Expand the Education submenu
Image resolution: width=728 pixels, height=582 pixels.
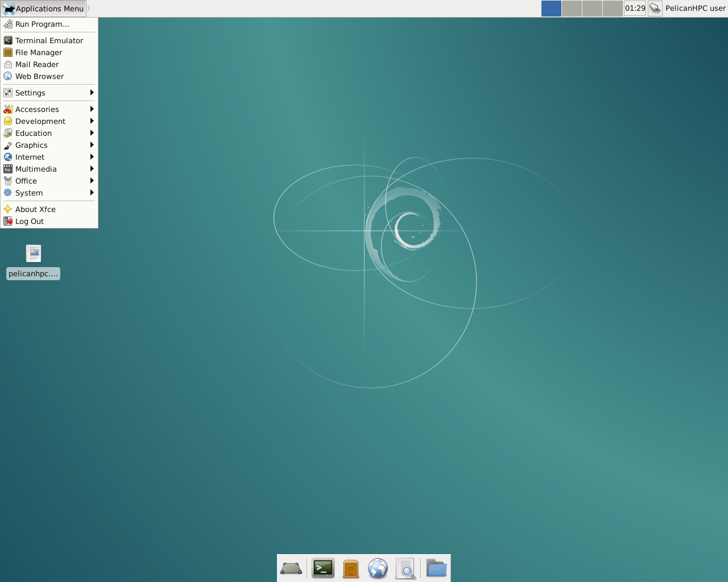point(49,133)
